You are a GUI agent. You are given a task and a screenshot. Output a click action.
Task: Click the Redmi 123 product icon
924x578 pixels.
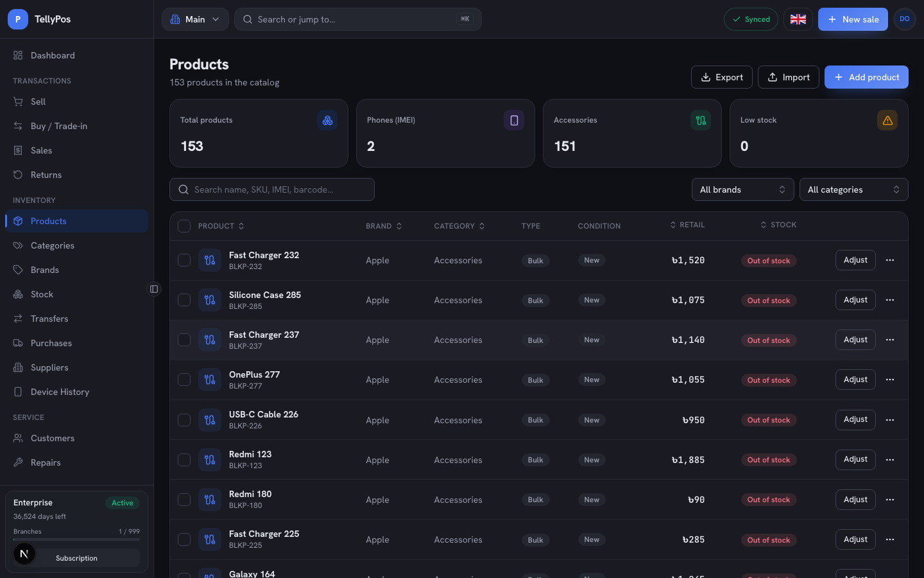click(210, 460)
